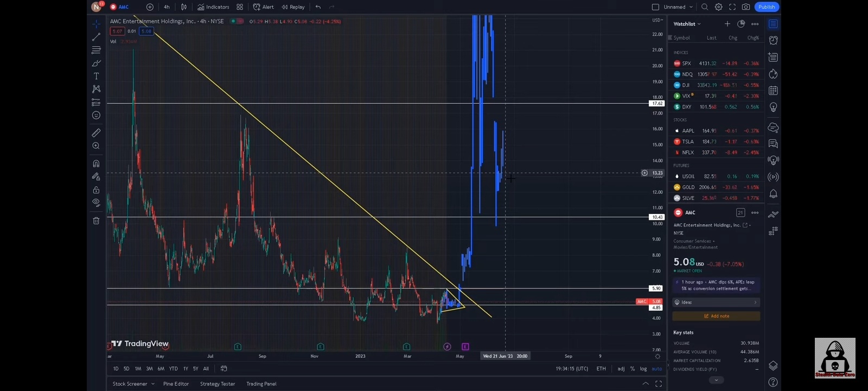
Task: Toggle log scale mode
Action: tap(643, 369)
